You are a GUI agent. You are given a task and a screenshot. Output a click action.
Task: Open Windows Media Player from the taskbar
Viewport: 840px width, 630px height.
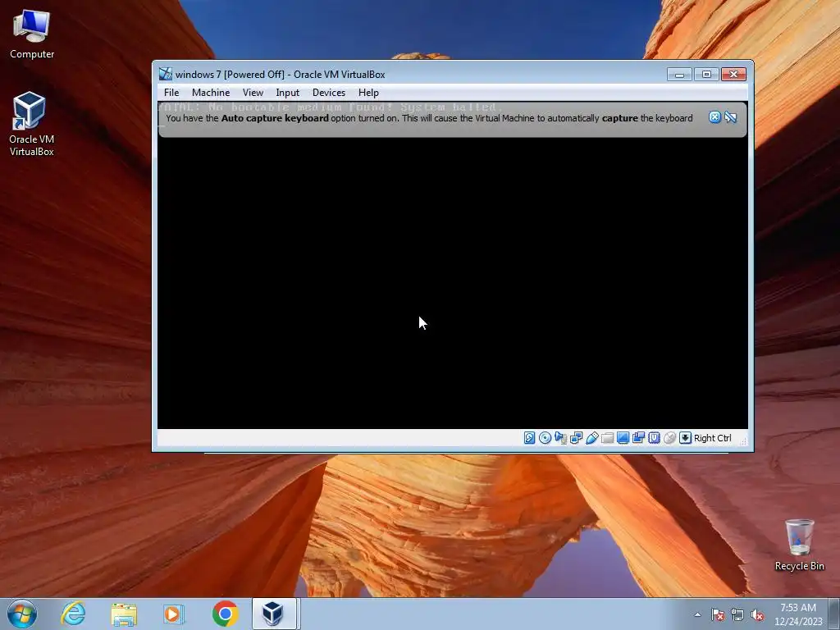pyautogui.click(x=174, y=614)
